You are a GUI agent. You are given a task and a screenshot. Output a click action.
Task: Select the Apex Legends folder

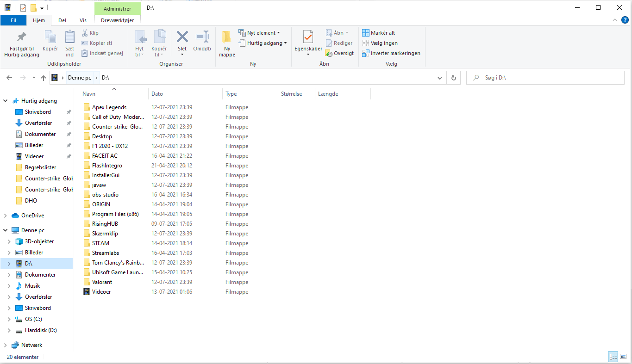point(109,107)
